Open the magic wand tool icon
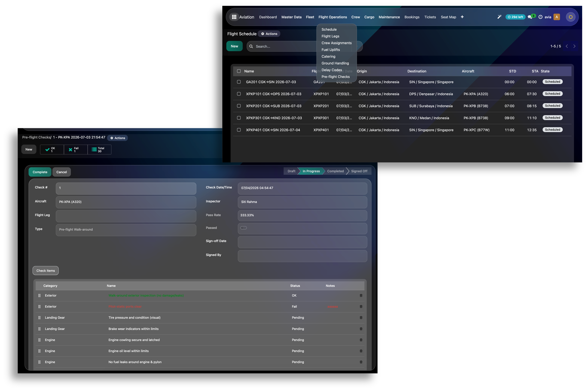This screenshot has height=391, width=588. 499,17
